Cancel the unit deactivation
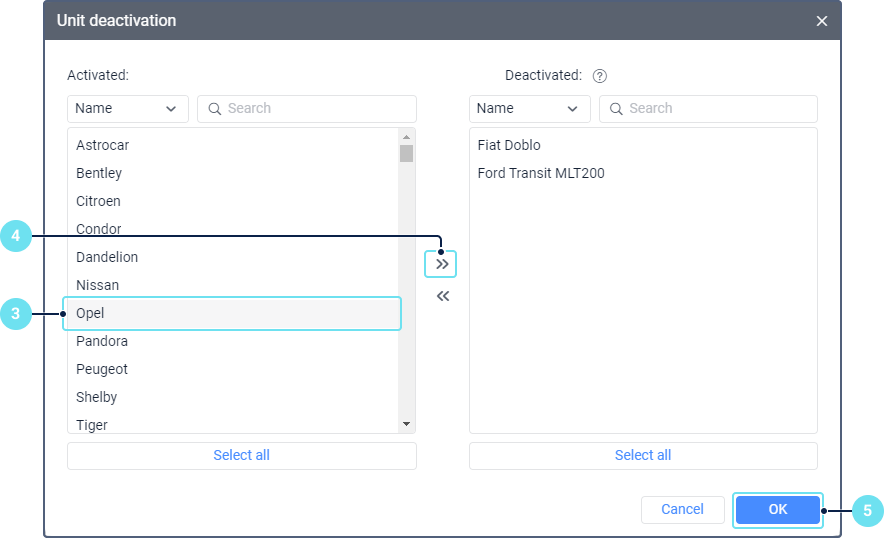 pyautogui.click(x=682, y=509)
